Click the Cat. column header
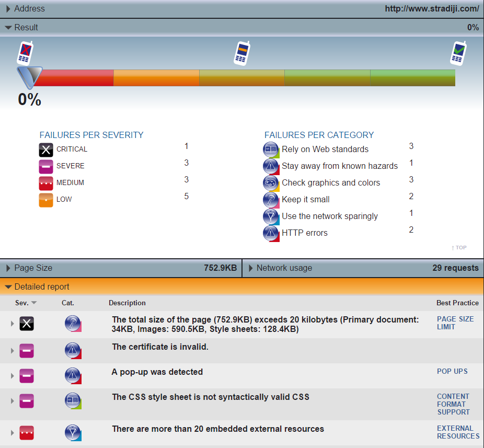The width and height of the screenshot is (484, 448). pyautogui.click(x=67, y=303)
